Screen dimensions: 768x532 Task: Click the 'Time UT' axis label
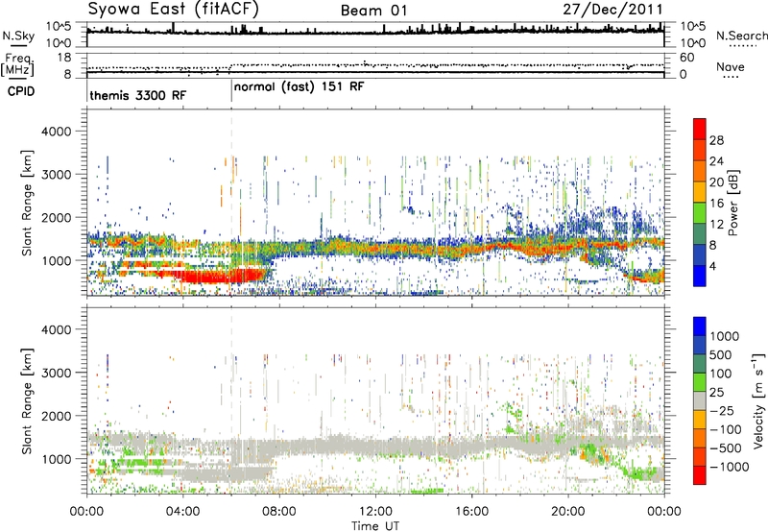click(x=375, y=526)
